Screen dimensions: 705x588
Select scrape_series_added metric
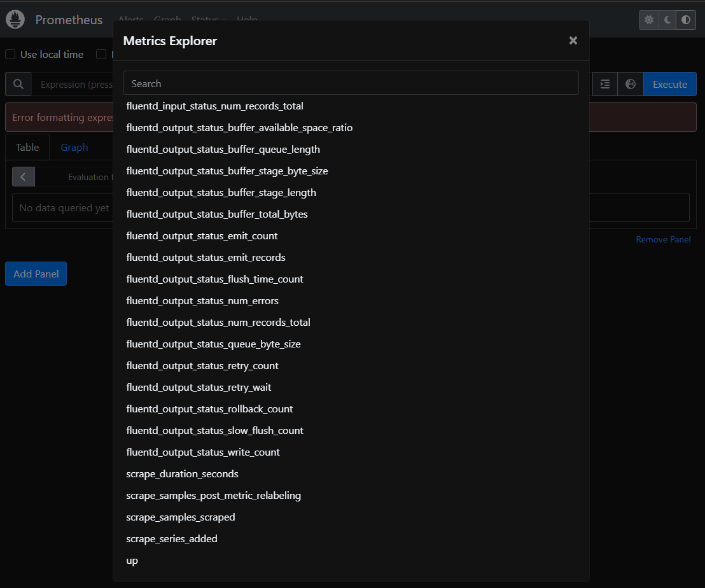pos(172,538)
